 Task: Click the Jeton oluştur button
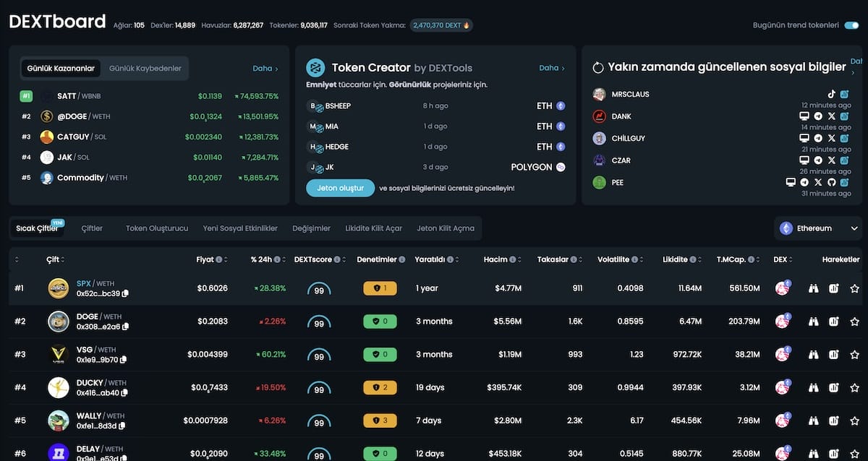point(341,188)
